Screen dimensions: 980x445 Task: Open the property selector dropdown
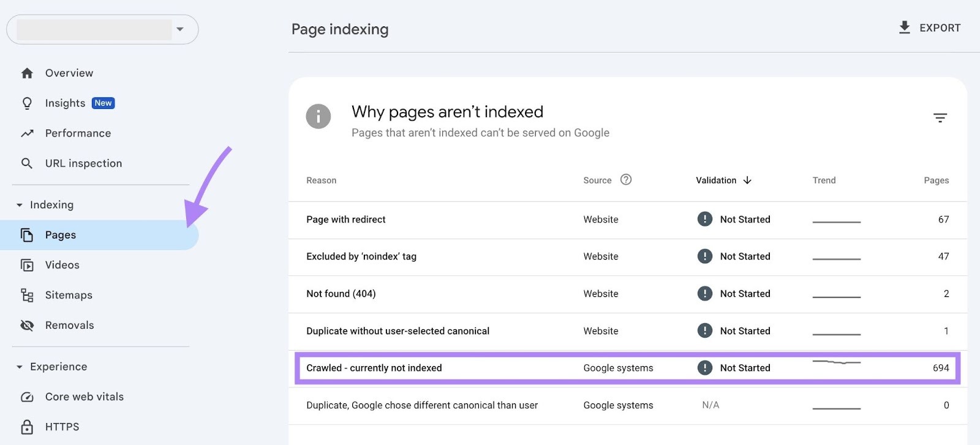coord(179,29)
